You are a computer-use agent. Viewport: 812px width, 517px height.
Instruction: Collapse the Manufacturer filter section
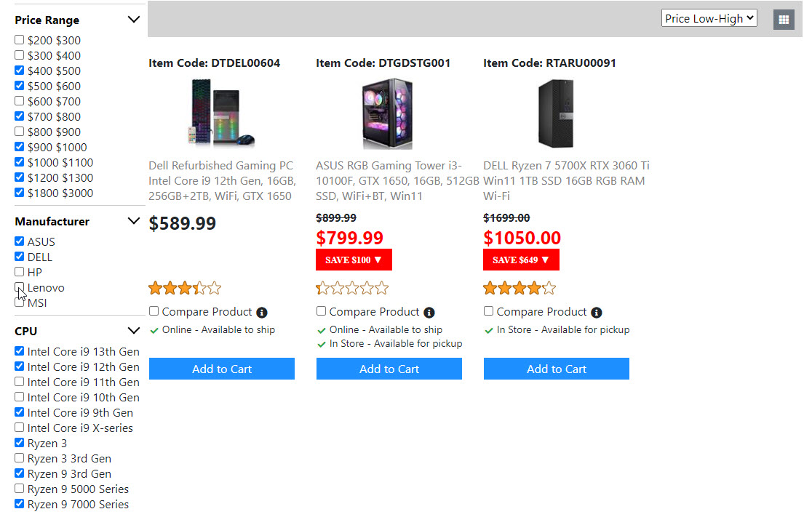[133, 221]
